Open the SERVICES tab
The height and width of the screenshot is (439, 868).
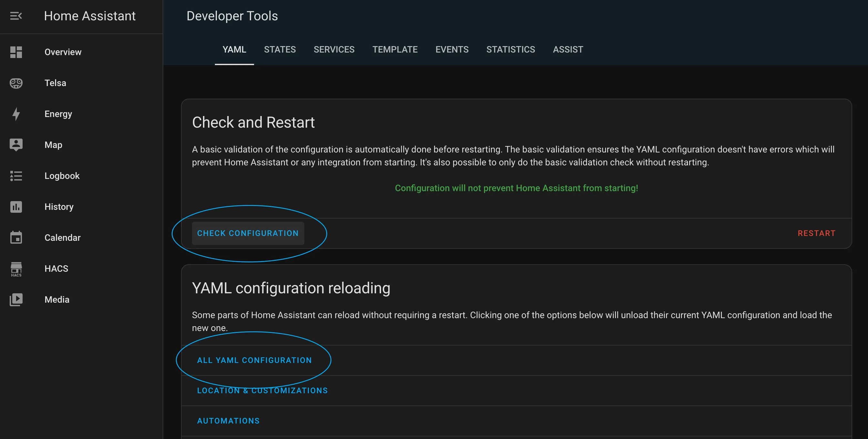click(334, 50)
